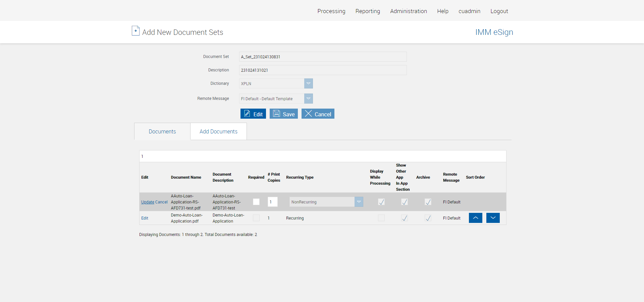644x302 pixels.
Task: Click the Cancel button with X icon
Action: coord(318,114)
